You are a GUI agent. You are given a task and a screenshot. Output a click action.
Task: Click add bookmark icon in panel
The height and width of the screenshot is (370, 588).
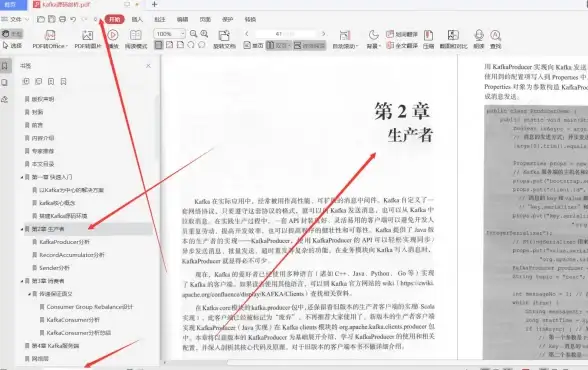click(51, 81)
